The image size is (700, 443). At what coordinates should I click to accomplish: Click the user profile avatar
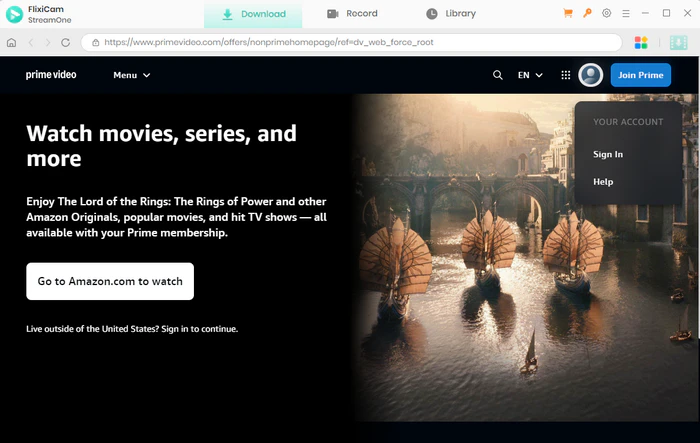click(x=591, y=75)
